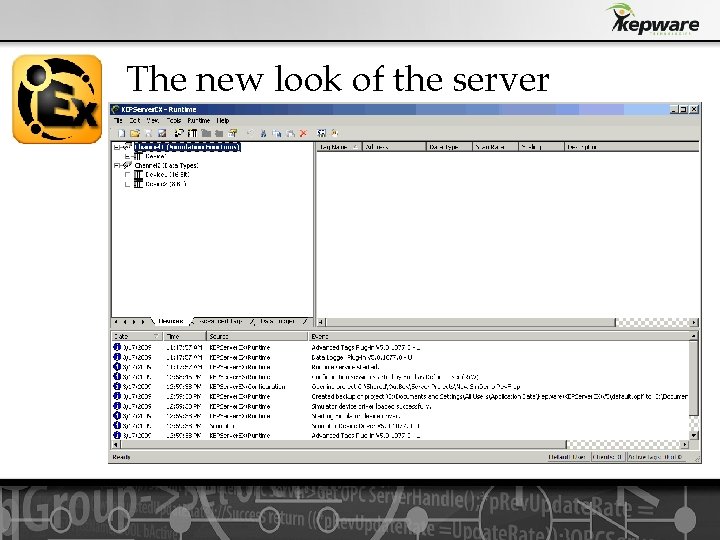Click the Copy toolbar icon
Image resolution: width=720 pixels, height=540 pixels.
tap(276, 133)
